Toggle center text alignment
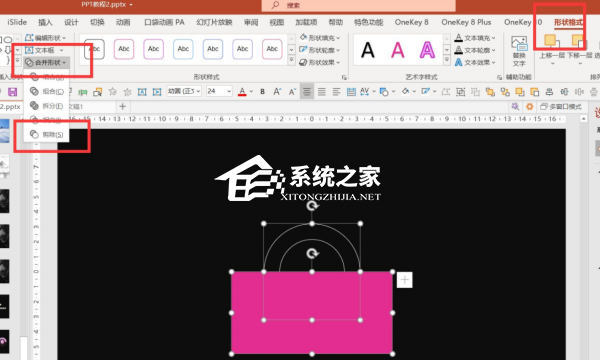 click(x=307, y=91)
